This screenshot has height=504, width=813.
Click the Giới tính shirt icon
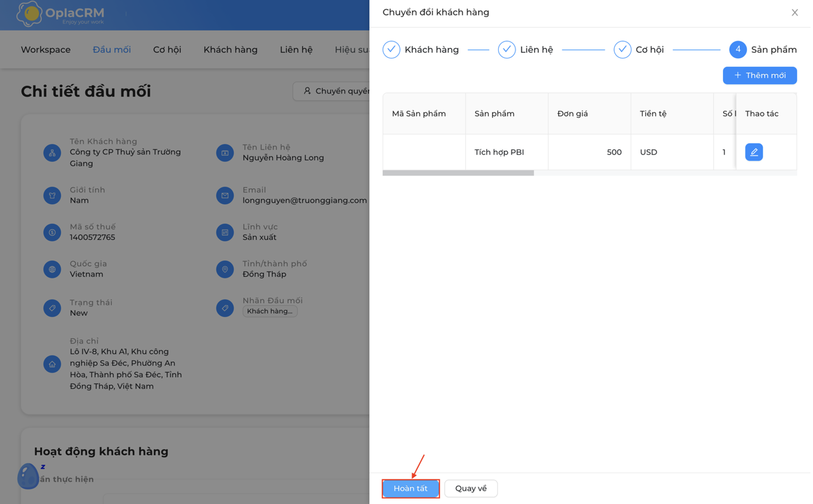52,196
